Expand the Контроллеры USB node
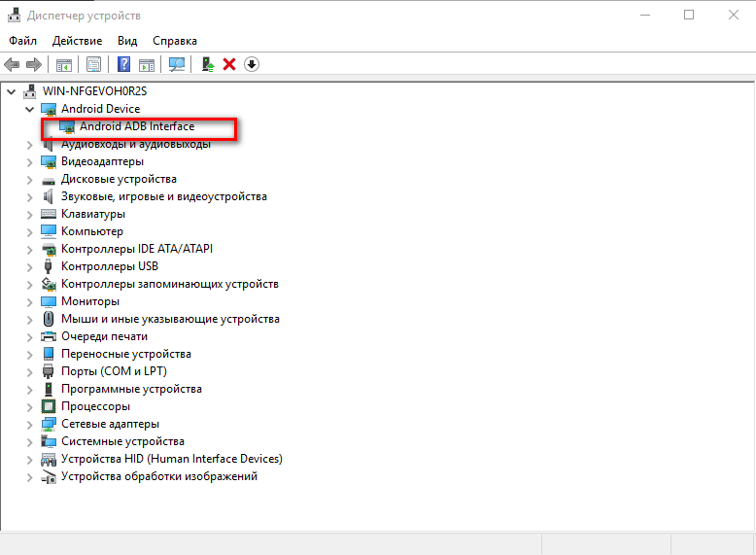Image resolution: width=756 pixels, height=555 pixels. click(x=29, y=266)
